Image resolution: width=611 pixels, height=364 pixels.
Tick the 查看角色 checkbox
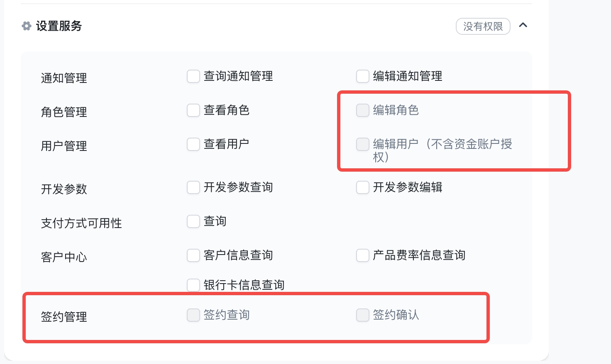point(193,110)
